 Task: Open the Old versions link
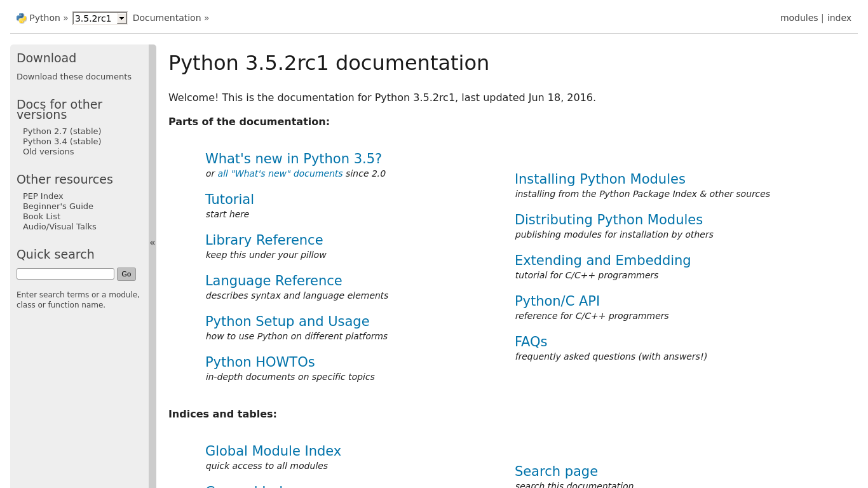(x=48, y=152)
